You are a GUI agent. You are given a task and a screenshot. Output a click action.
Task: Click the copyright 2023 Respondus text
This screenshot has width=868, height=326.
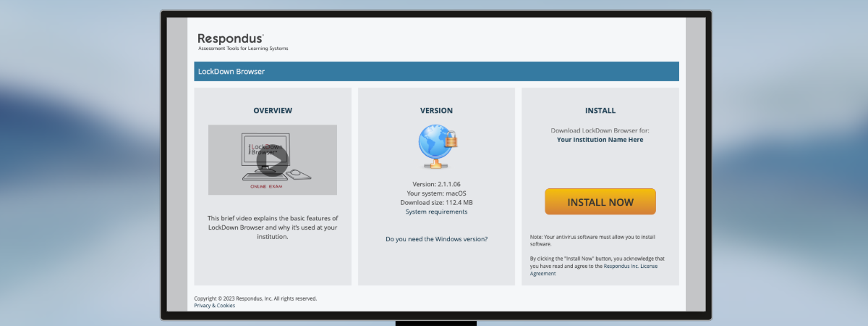(255, 298)
